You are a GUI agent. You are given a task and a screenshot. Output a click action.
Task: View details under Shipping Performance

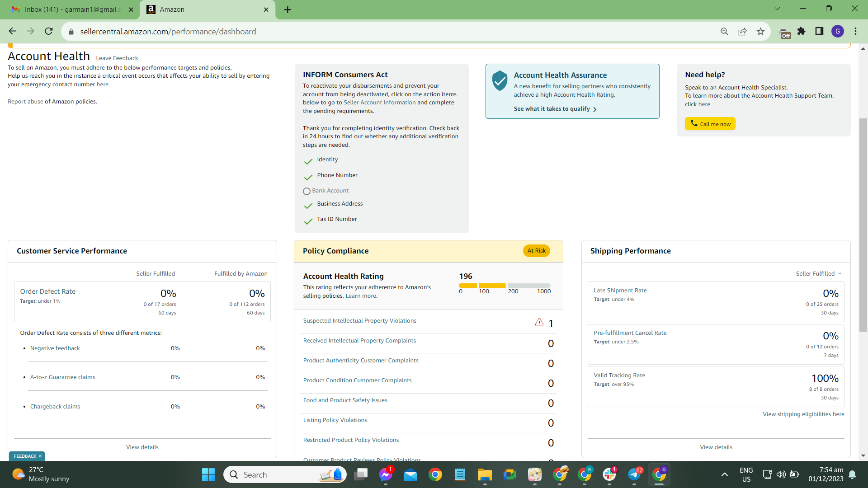716,447
